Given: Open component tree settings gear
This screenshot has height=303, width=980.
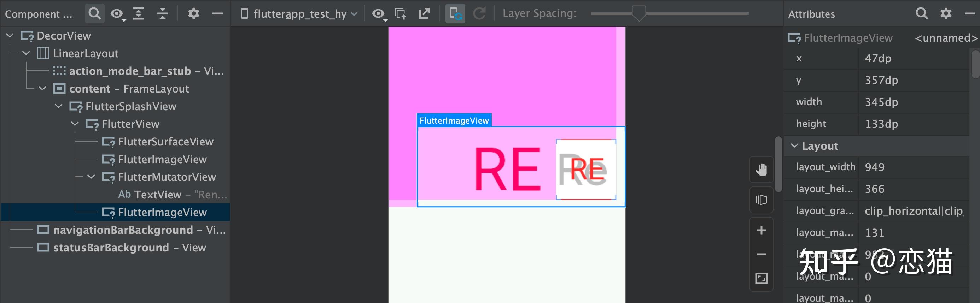Looking at the screenshot, I should [194, 14].
